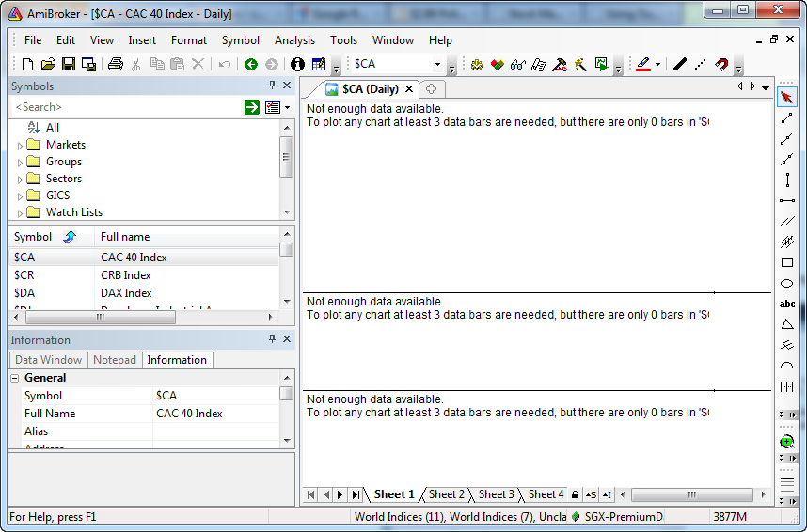The image size is (807, 532).
Task: Switch to Sheet 3
Action: (x=496, y=494)
